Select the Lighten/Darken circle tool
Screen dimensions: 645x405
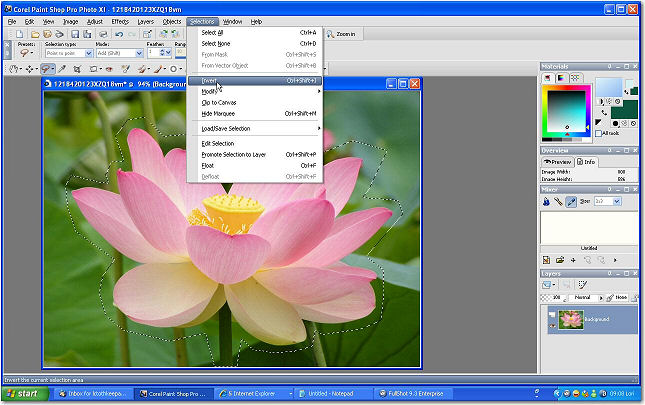click(174, 69)
